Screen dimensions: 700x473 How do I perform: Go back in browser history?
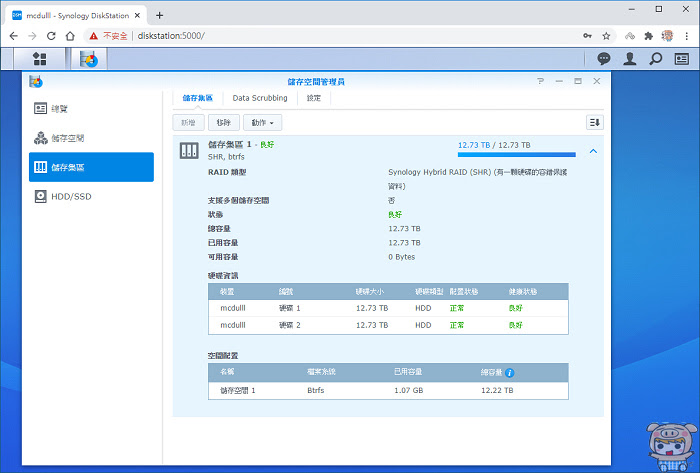tap(13, 36)
